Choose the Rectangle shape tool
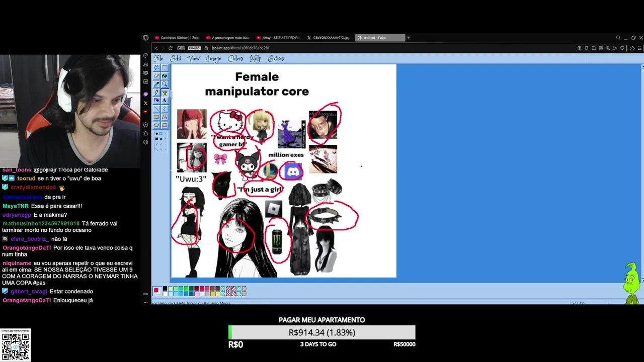Image resolution: width=644 pixels, height=362 pixels. pyautogui.click(x=156, y=117)
